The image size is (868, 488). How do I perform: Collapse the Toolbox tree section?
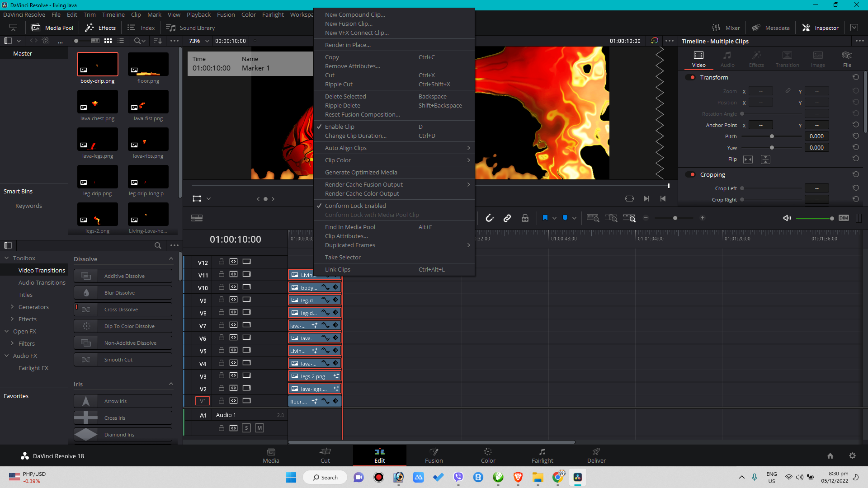6,258
